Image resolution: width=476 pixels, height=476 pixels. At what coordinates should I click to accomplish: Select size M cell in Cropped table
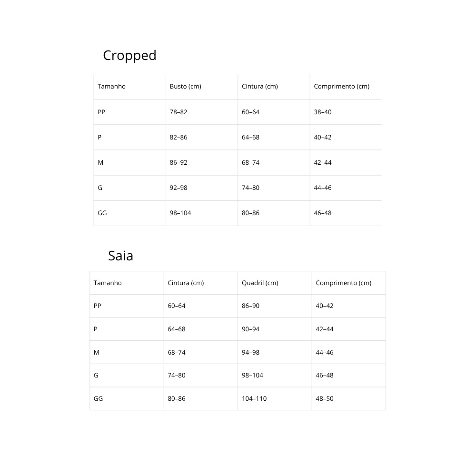[100, 163]
